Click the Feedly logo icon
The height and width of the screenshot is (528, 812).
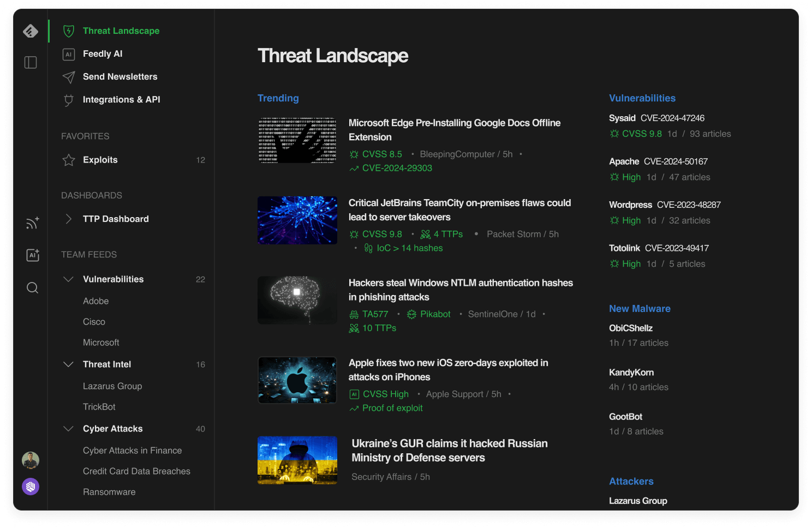point(31,31)
